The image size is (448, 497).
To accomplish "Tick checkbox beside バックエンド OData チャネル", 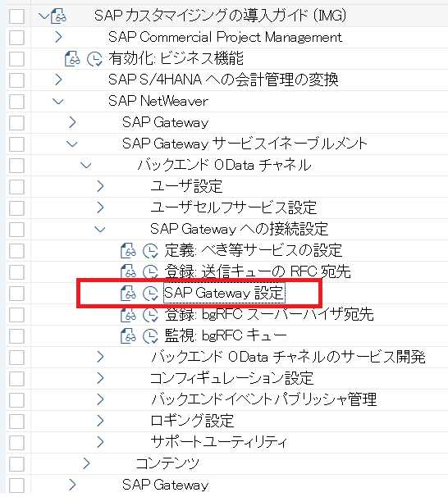I will (x=16, y=166).
